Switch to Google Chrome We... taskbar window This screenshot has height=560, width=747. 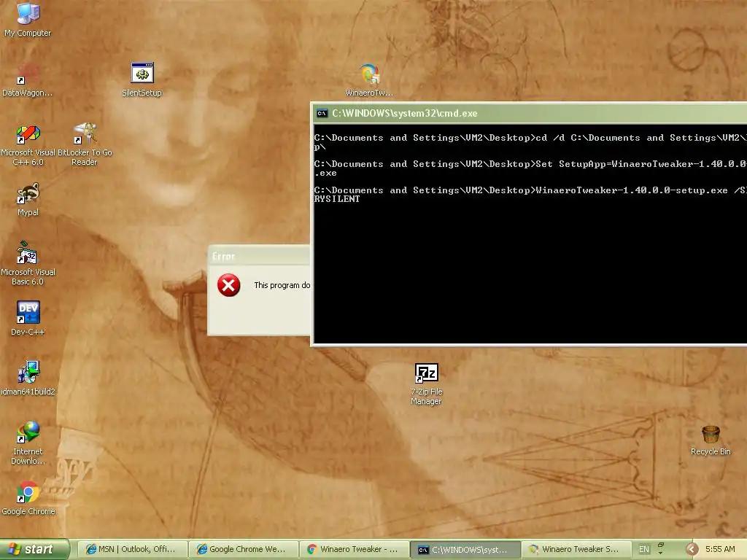point(243,550)
